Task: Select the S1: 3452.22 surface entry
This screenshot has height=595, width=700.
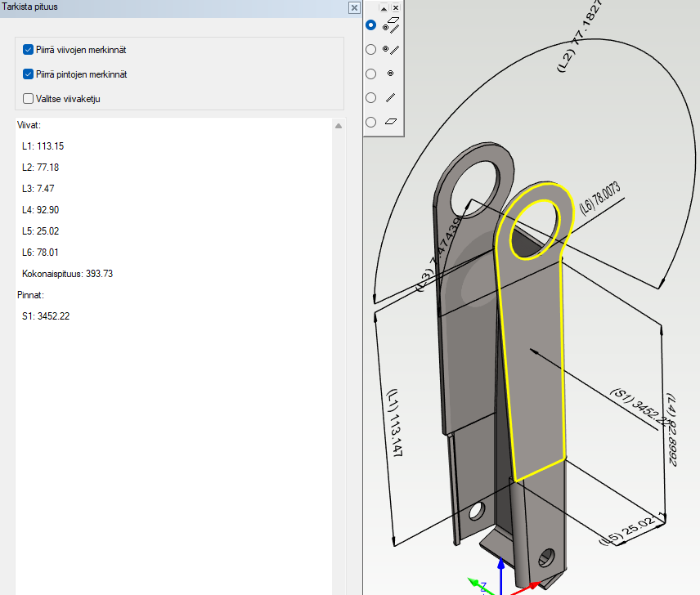Action: coord(46,316)
